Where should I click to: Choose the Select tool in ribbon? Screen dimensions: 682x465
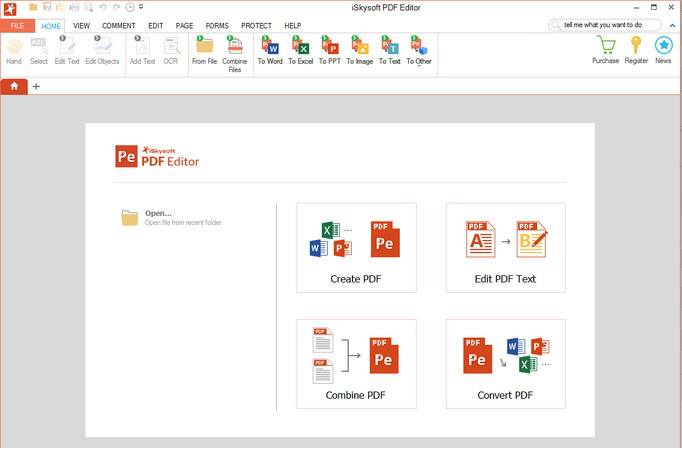(39, 51)
